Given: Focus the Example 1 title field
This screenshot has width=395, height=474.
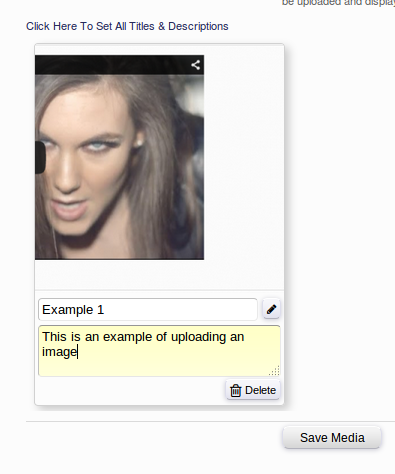Looking at the screenshot, I should point(148,310).
